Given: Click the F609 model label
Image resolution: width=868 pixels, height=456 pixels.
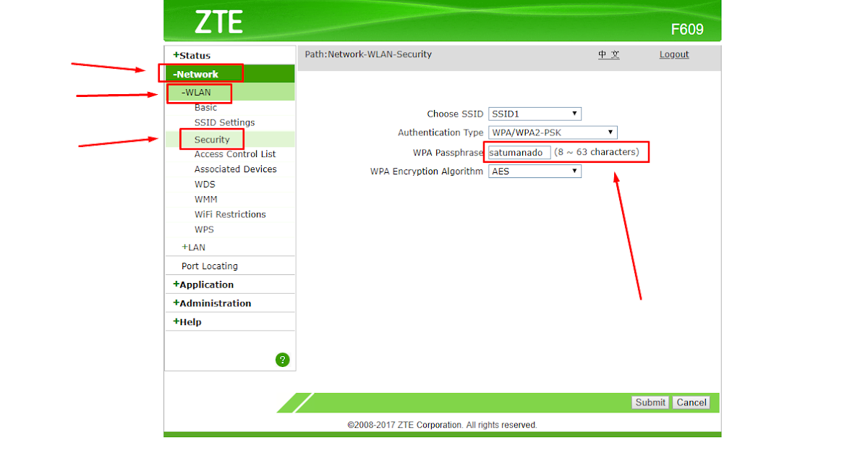Looking at the screenshot, I should (x=687, y=30).
